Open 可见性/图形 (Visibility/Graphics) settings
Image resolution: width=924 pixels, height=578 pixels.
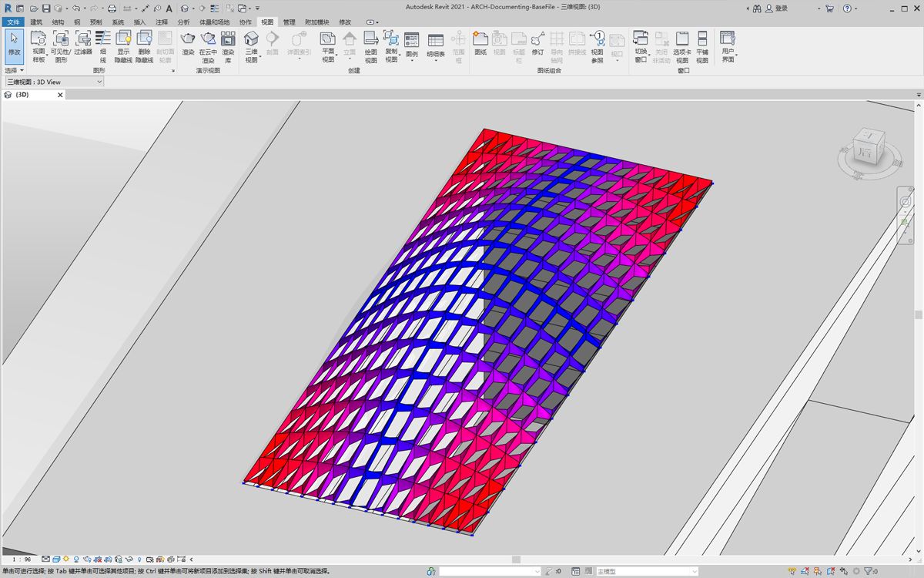(61, 45)
